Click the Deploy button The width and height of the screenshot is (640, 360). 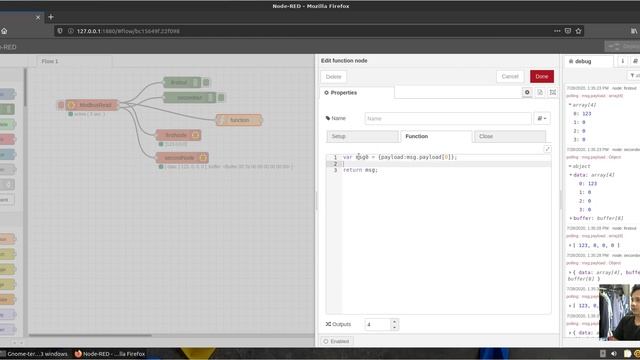pos(622,47)
